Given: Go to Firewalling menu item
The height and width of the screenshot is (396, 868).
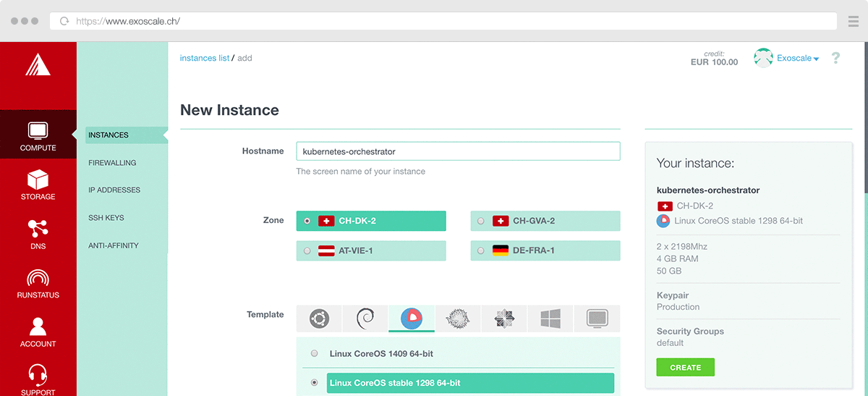Looking at the screenshot, I should click(x=112, y=163).
